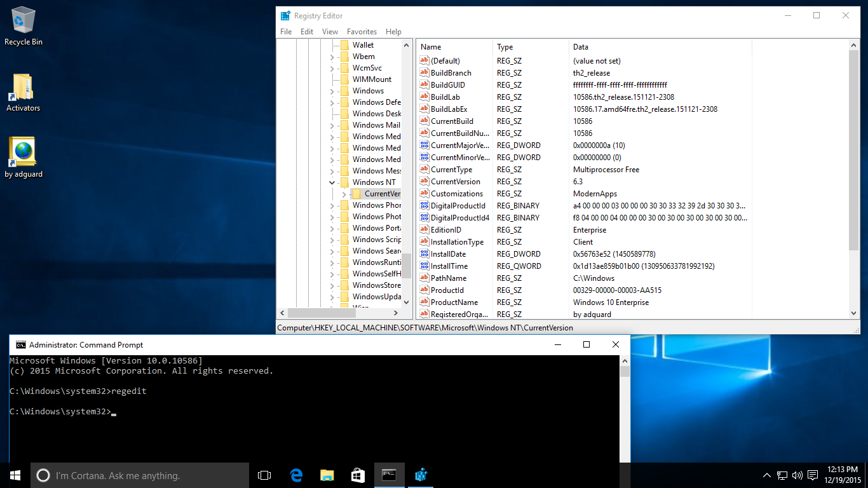Open File Explorer from the taskbar
Viewport: 868px width, 488px height.
click(327, 475)
